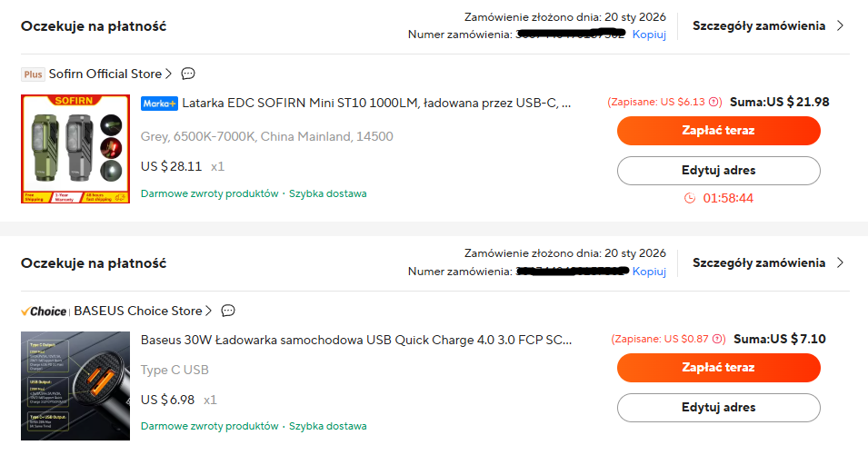Click the Plus badge next to Sofirn
Viewport: 868px width, 455px height.
(x=33, y=74)
